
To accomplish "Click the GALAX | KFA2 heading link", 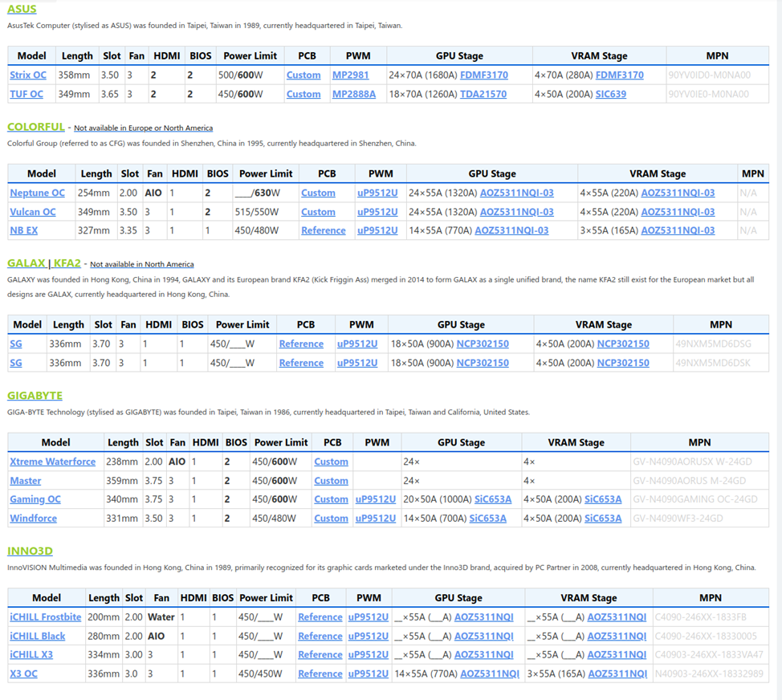I will tap(44, 263).
